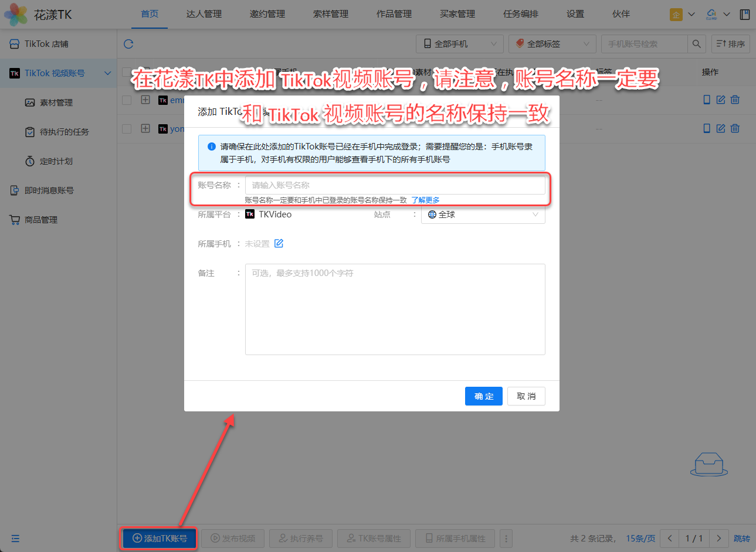Click the 确定 button in dialog
Image resolution: width=756 pixels, height=552 pixels.
(x=484, y=396)
